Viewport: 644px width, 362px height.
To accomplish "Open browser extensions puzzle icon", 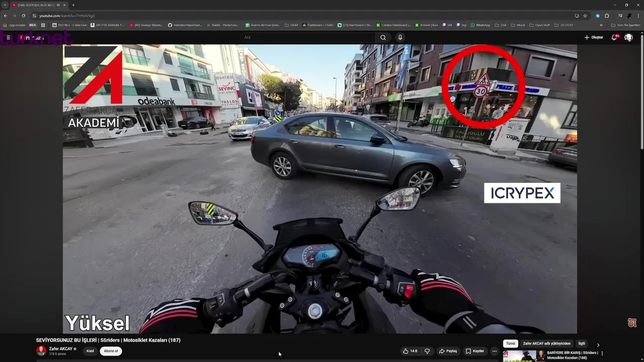I will (607, 16).
